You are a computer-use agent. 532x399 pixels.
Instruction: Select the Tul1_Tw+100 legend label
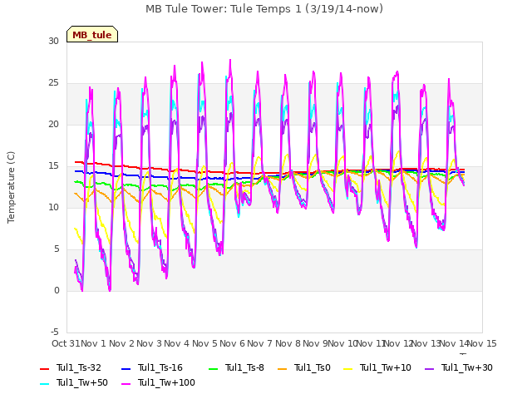(166, 382)
